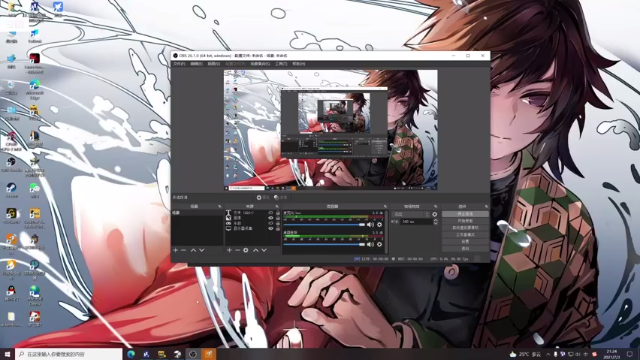Image resolution: width=640 pixels, height=360 pixels.
Task: Open OBS from the taskbar
Action: pos(193,354)
